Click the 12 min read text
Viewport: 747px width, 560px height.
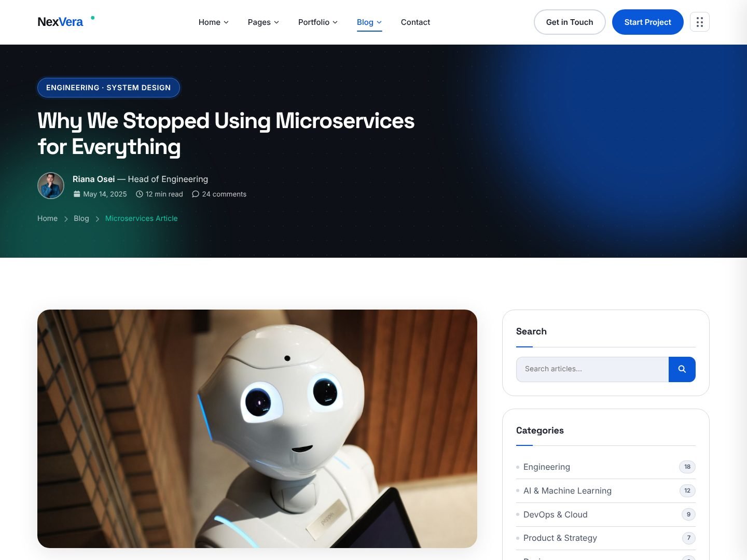click(164, 194)
